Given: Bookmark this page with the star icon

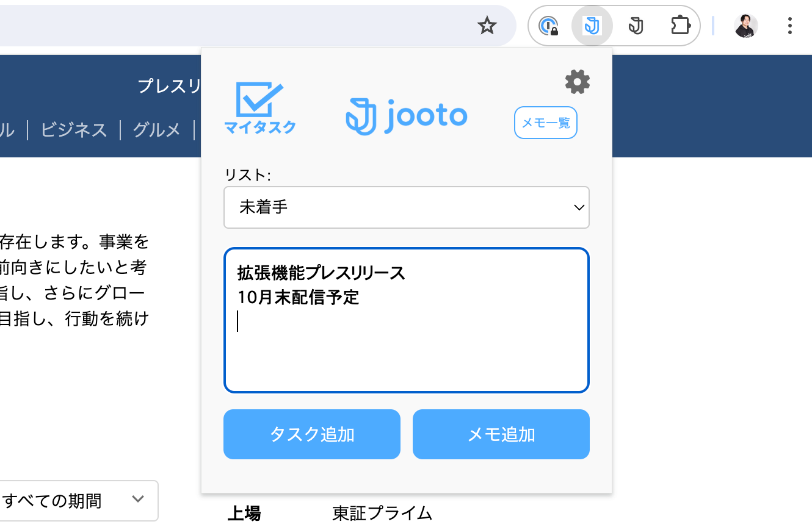Looking at the screenshot, I should pyautogui.click(x=487, y=26).
